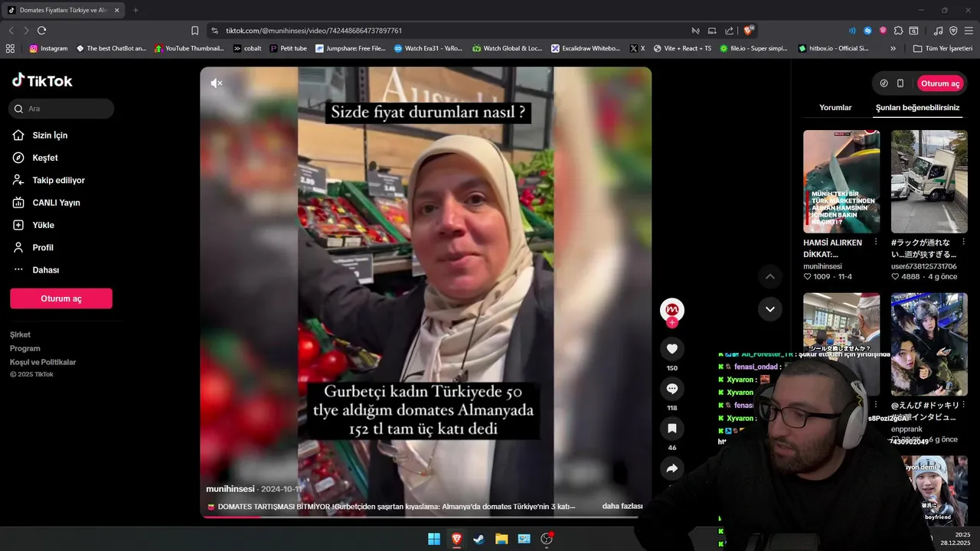Open the apps grid icon in bookmarks bar
Screen dimensions: 980x551
pos(10,48)
